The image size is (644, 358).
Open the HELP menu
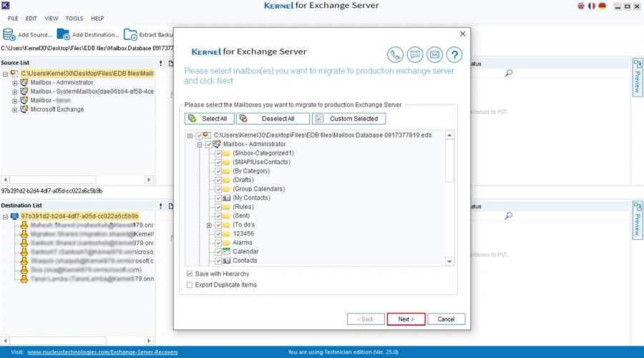pos(97,19)
